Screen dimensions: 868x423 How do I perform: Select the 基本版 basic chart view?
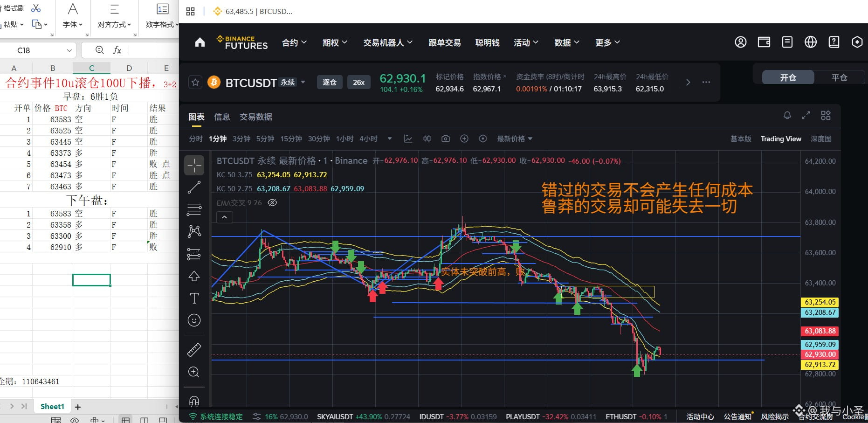(x=741, y=139)
